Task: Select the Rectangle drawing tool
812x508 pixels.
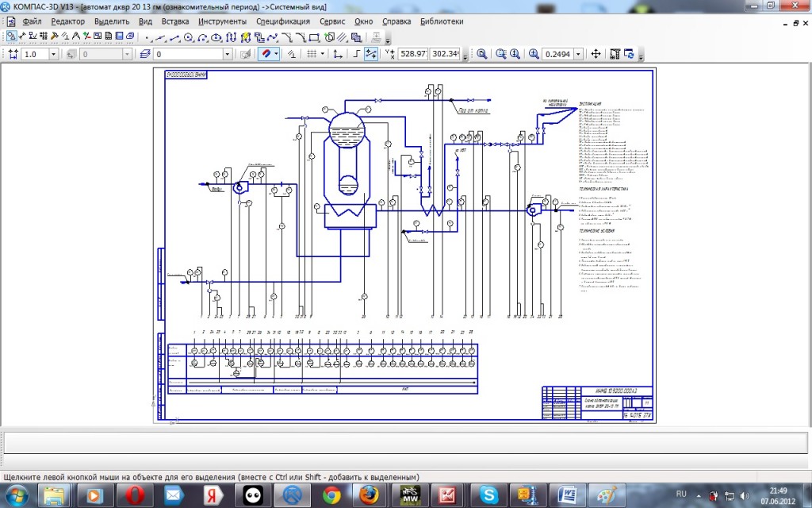Action: click(314, 37)
